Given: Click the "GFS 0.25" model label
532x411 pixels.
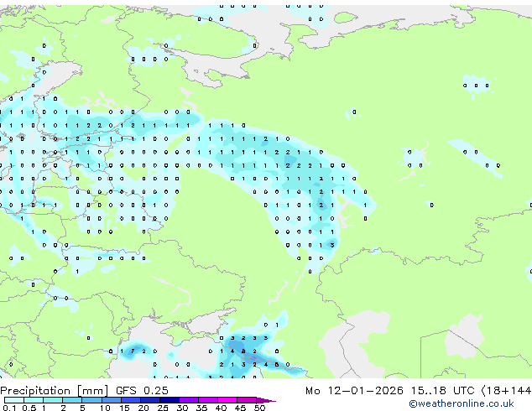Looking at the screenshot, I should pyautogui.click(x=142, y=390).
